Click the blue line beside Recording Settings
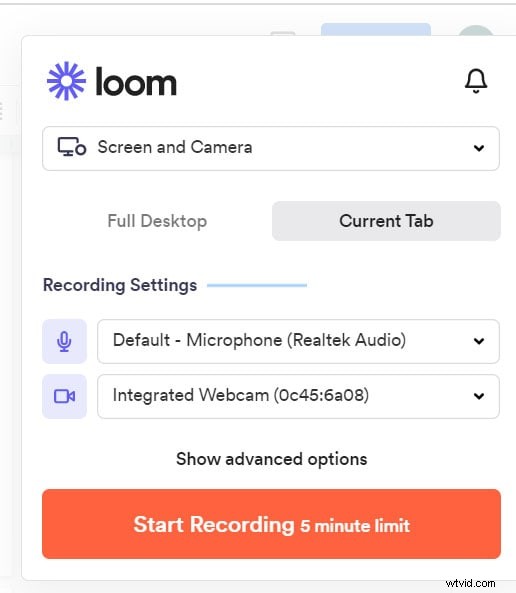 pos(257,285)
